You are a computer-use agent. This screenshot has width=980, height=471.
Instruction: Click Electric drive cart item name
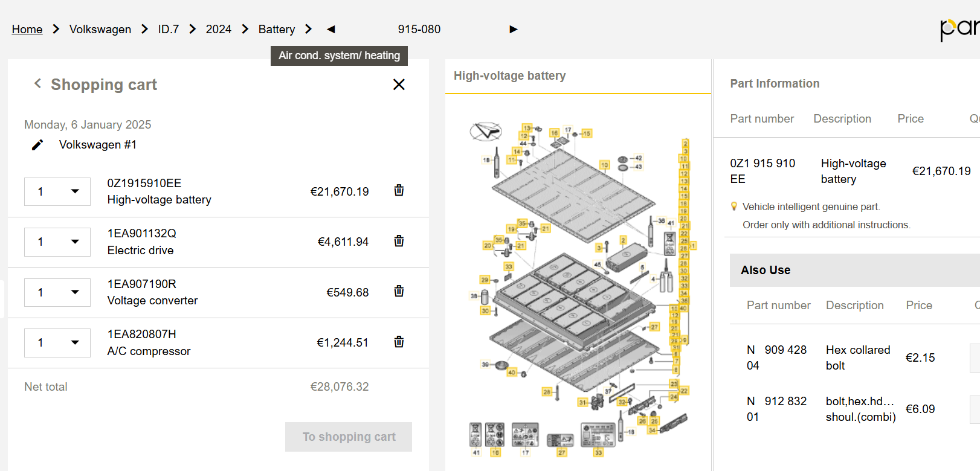pyautogui.click(x=140, y=251)
